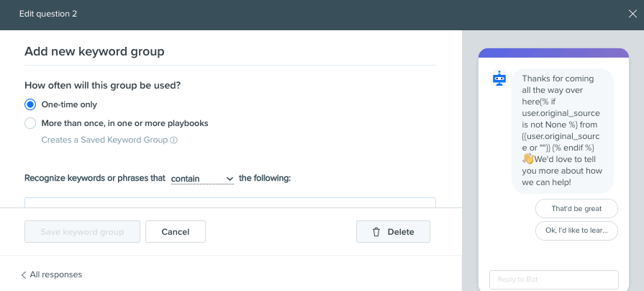Viewport: 644px width, 291px height.
Task: Click the bot avatar icon in preview
Action: point(499,78)
